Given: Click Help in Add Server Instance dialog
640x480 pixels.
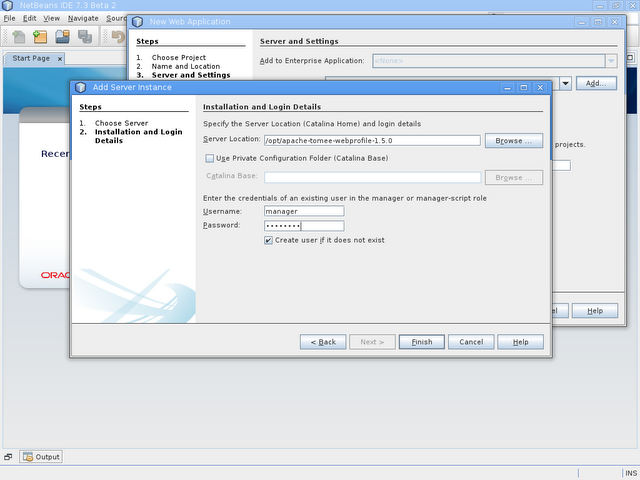Looking at the screenshot, I should pos(520,342).
